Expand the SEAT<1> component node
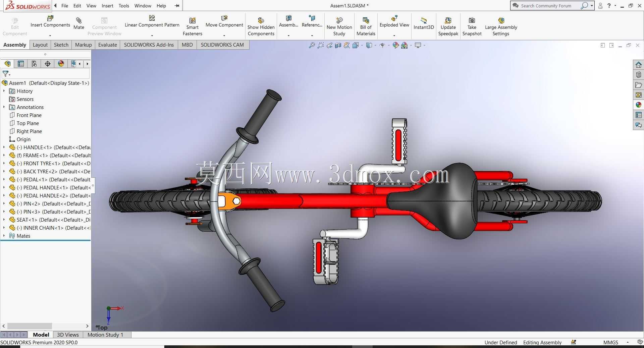Image resolution: width=644 pixels, height=348 pixels. 4,220
